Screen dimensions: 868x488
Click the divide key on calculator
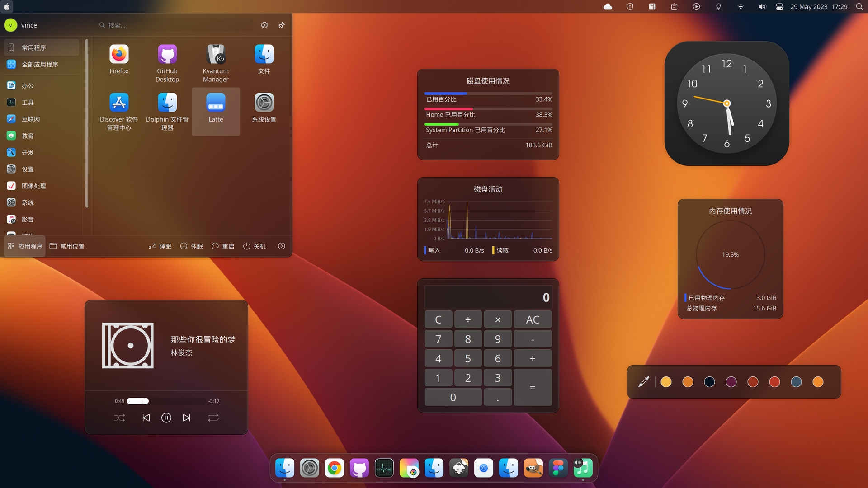468,319
